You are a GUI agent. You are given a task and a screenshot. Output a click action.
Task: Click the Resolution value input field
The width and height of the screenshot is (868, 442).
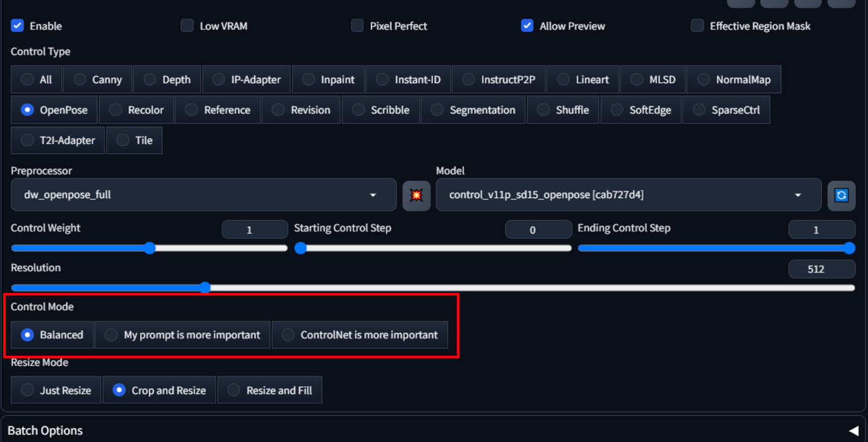pyautogui.click(x=821, y=269)
